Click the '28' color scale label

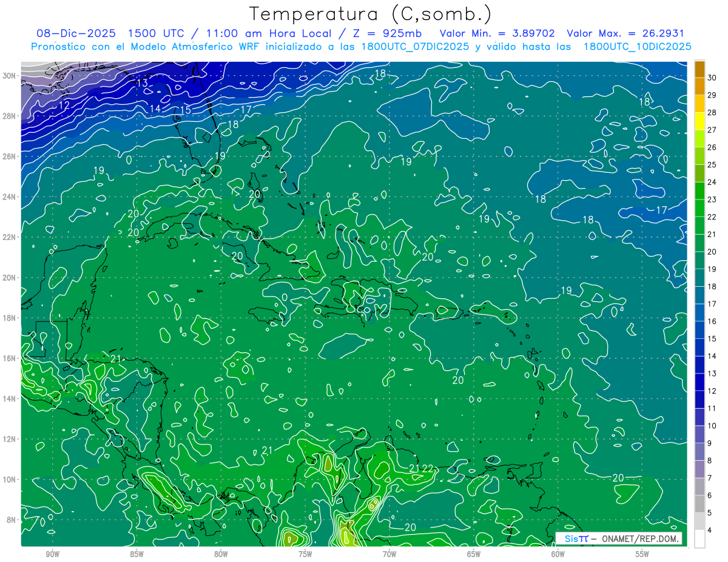pos(712,113)
